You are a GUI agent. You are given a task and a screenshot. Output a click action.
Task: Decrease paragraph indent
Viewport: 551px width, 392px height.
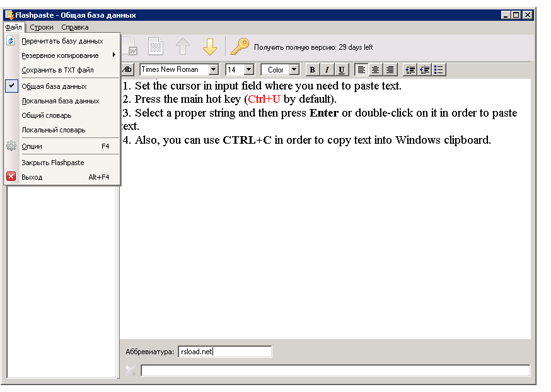424,69
